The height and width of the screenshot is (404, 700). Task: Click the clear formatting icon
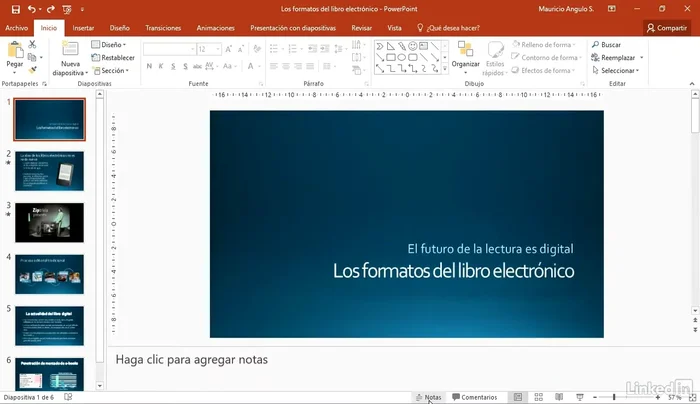pos(257,49)
